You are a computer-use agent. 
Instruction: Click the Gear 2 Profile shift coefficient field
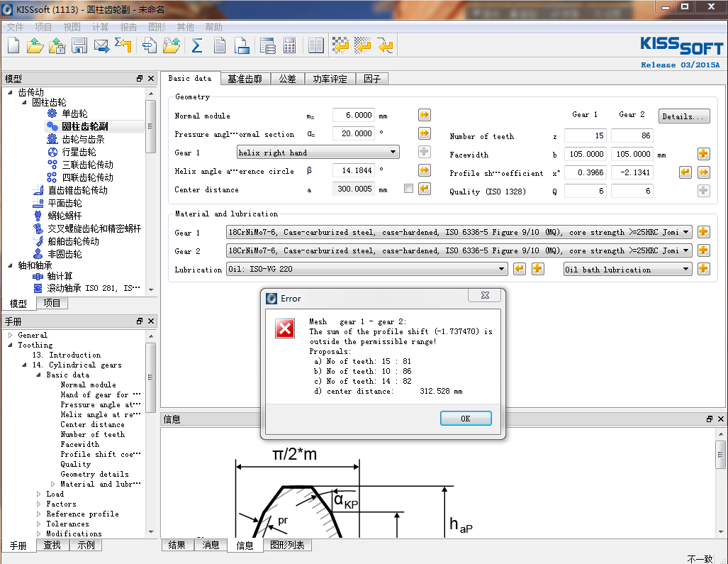tap(632, 172)
